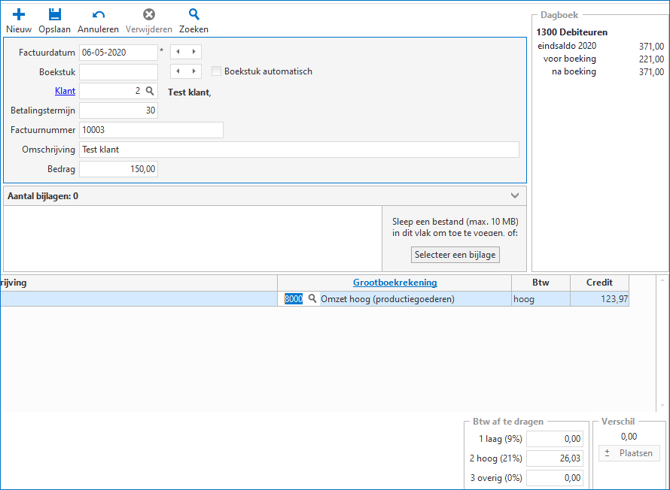The image size is (670, 490).
Task: Save with the Opslaan disk icon
Action: point(55,15)
